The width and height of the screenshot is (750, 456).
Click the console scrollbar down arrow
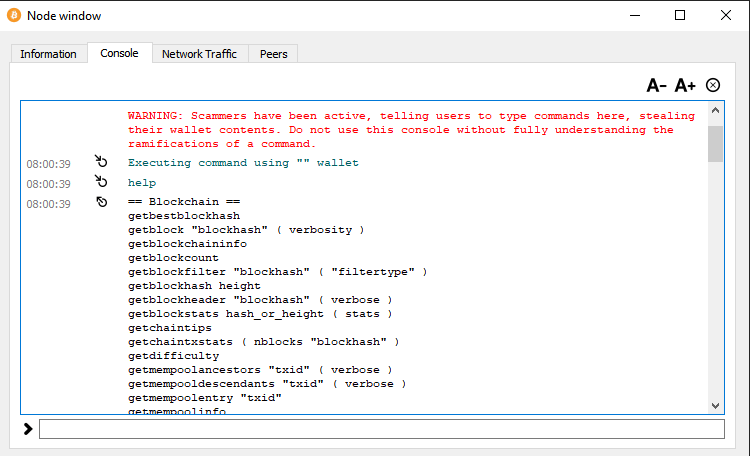point(715,405)
